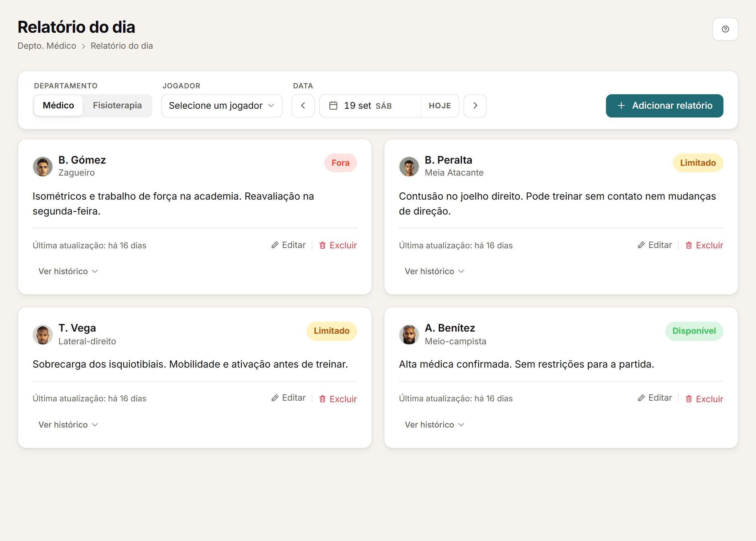756x541 pixels.
Task: Open the calendar date picker 19 set
Action: click(x=370, y=106)
